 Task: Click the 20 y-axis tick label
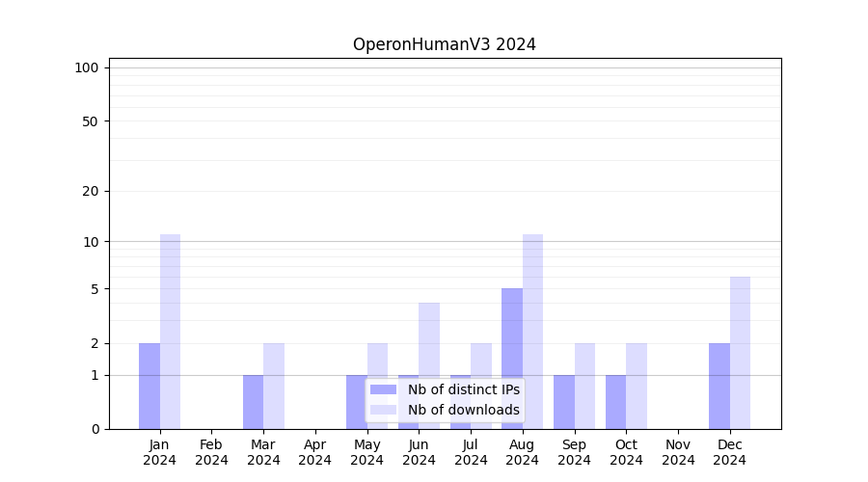(91, 191)
